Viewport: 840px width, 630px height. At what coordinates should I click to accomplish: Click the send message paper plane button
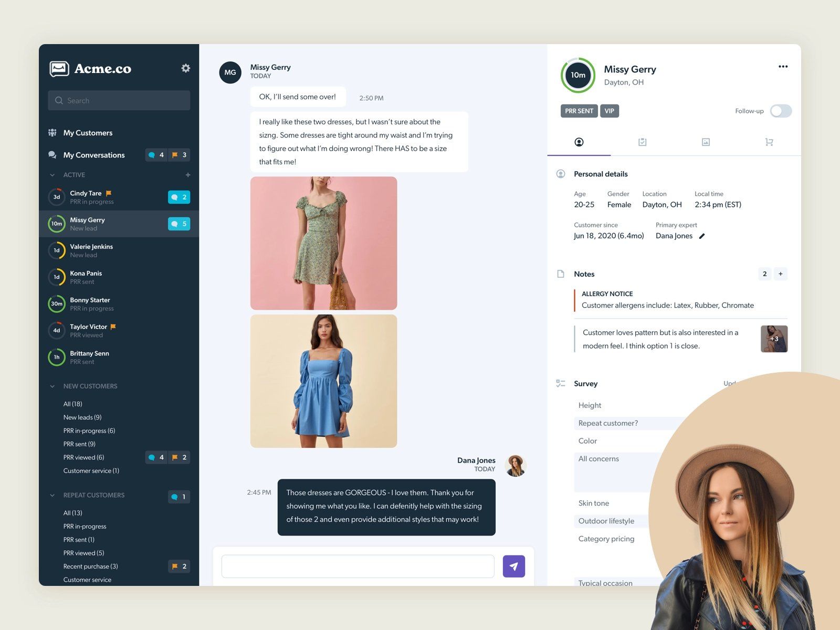click(513, 566)
